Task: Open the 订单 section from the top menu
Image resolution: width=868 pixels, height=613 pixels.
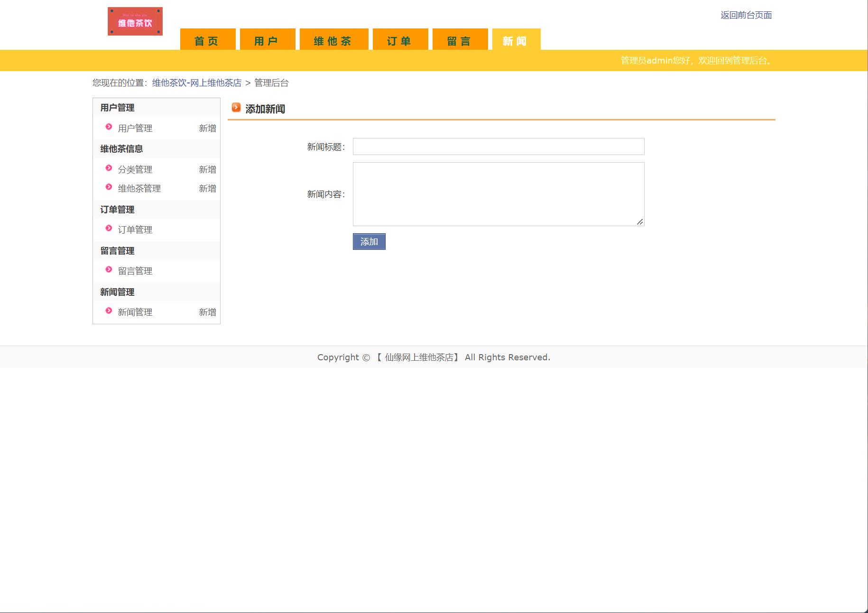Action: pos(398,41)
